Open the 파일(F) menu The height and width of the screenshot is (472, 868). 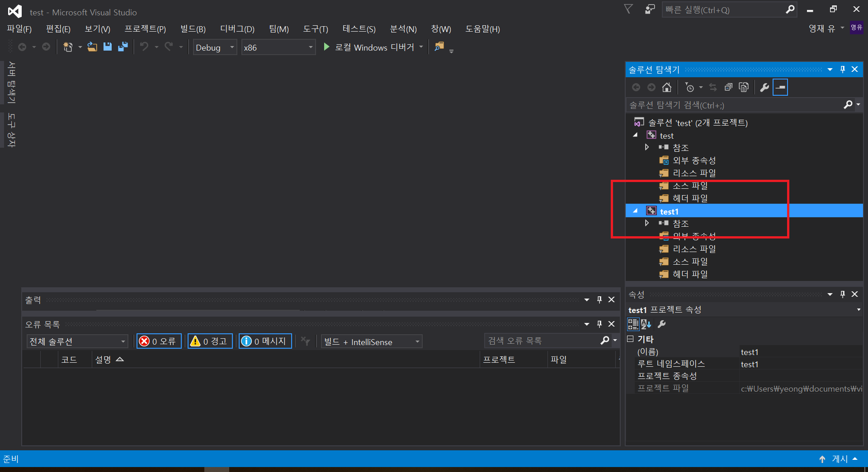point(19,29)
